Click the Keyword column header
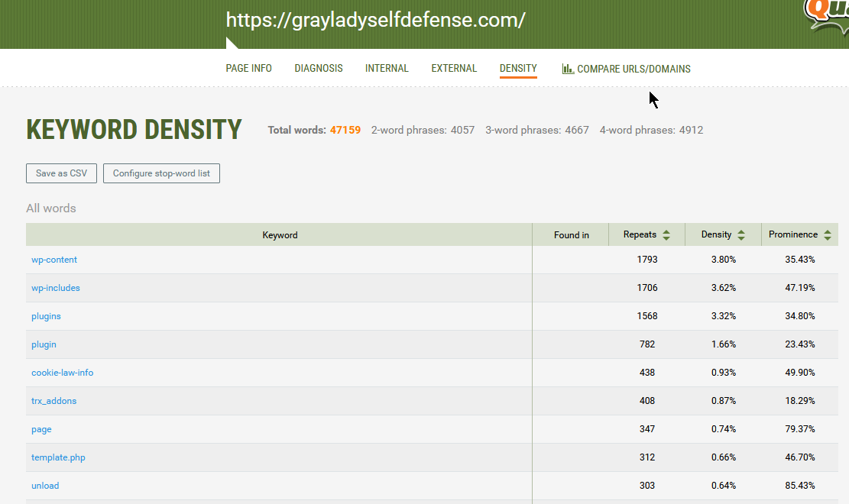This screenshot has width=849, height=504. [x=280, y=235]
